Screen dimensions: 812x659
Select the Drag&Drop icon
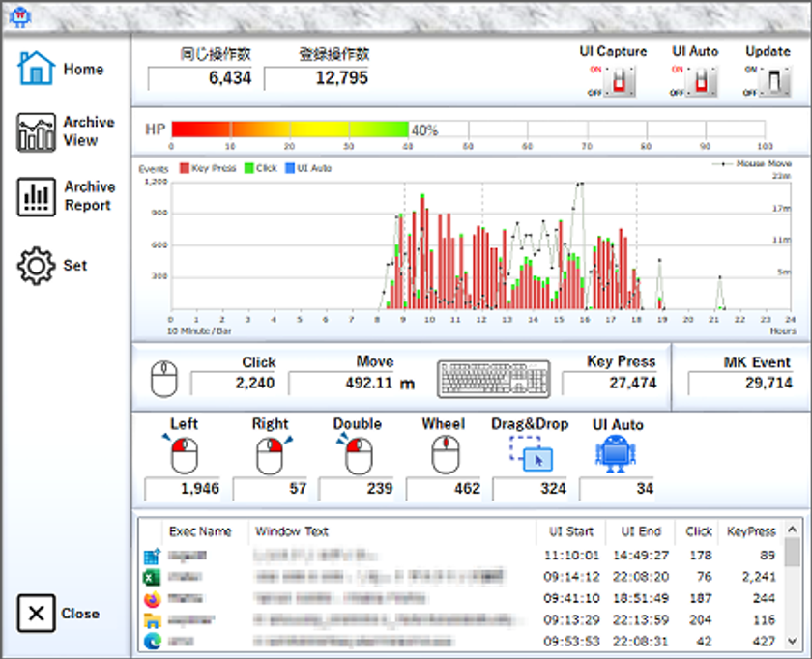[x=530, y=453]
